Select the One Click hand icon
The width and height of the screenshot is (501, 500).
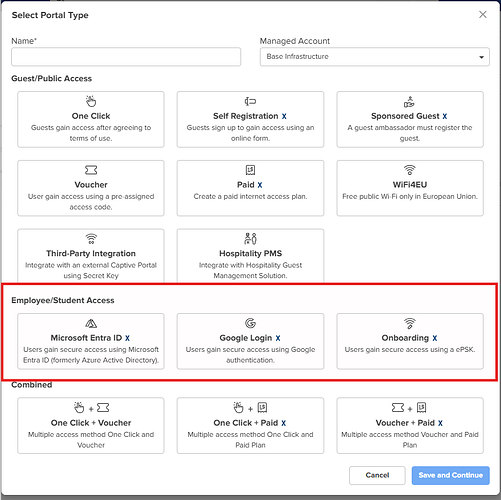coord(91,101)
